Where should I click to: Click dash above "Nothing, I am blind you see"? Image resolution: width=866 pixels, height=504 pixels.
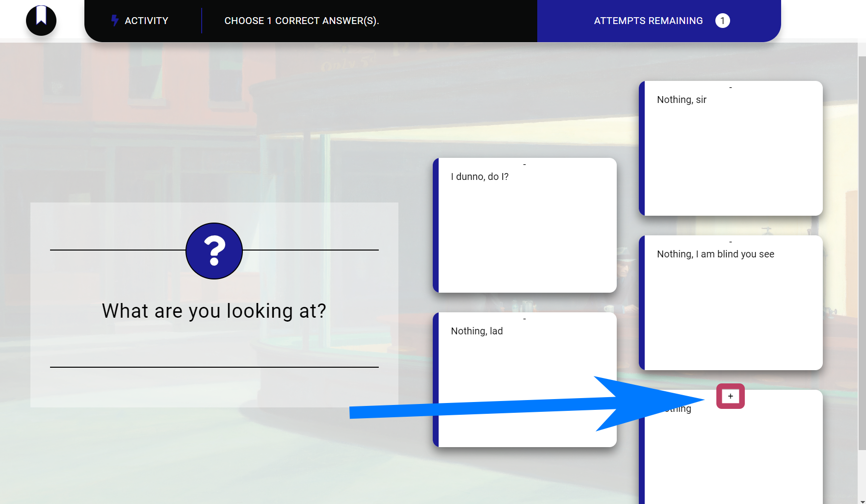730,242
